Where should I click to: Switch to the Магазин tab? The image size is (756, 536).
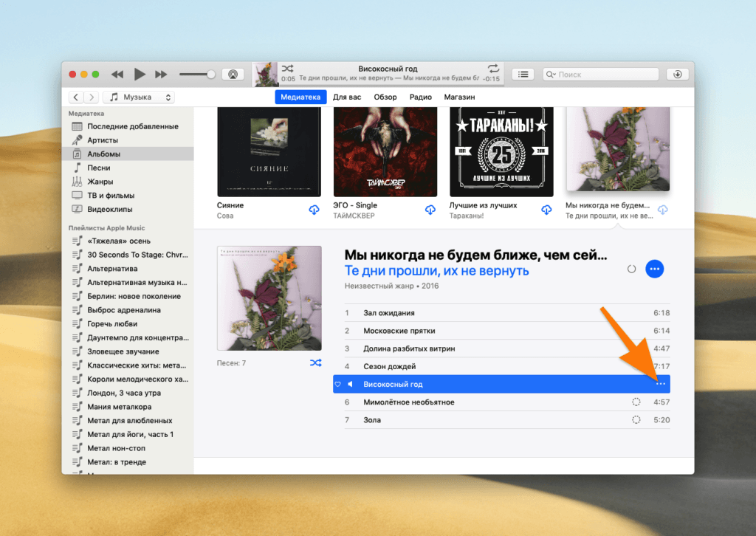[x=459, y=97]
